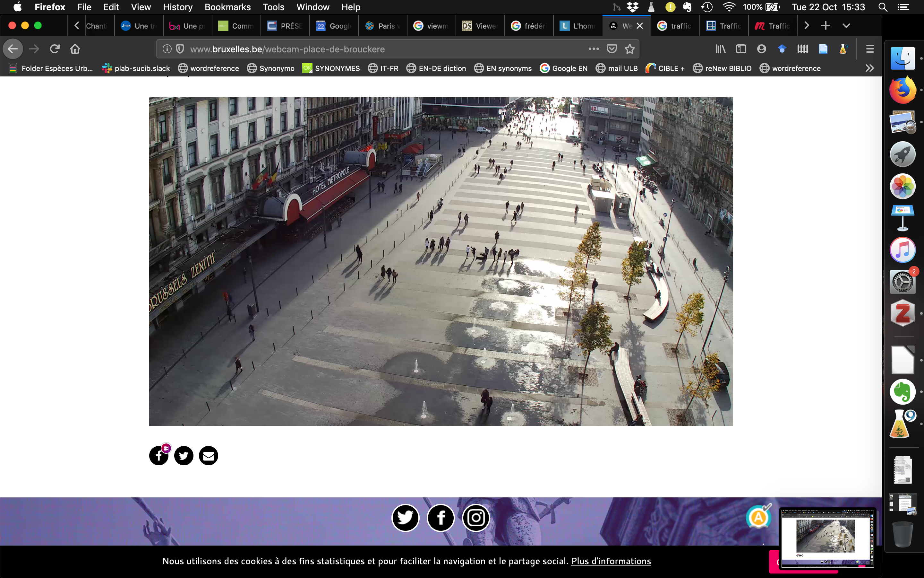Open the File menu
This screenshot has width=924, height=578.
(x=84, y=7)
